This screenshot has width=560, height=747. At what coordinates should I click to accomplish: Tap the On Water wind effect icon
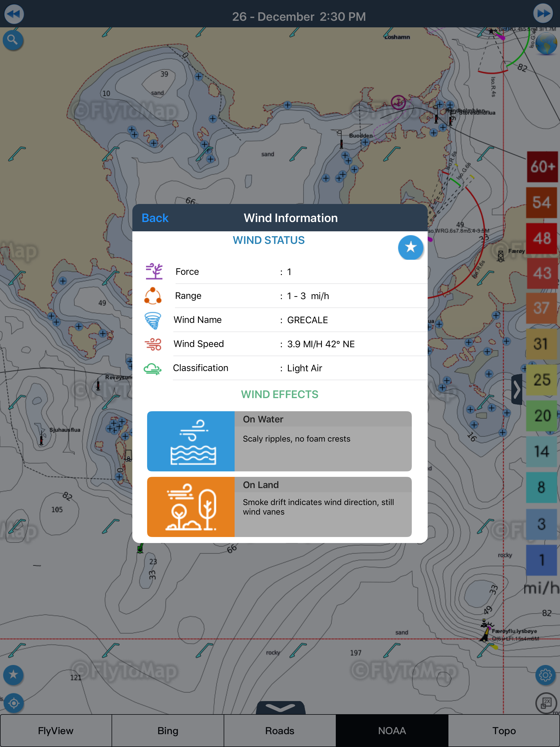[x=191, y=441]
